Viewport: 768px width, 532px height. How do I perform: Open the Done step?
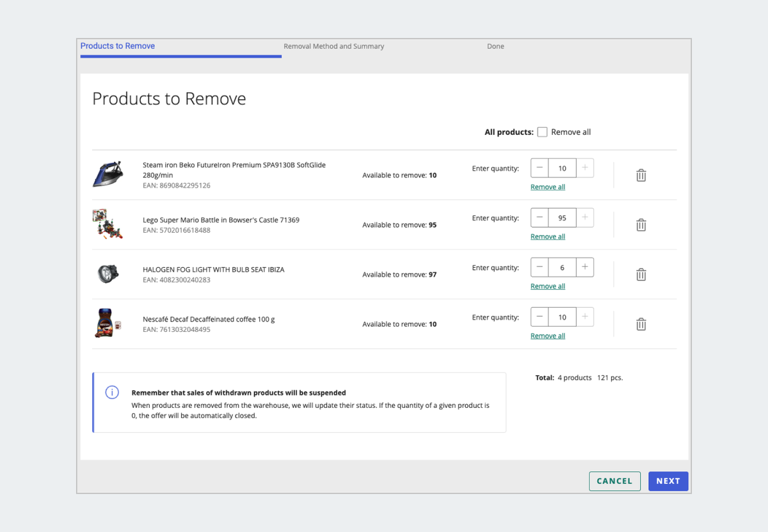point(495,46)
